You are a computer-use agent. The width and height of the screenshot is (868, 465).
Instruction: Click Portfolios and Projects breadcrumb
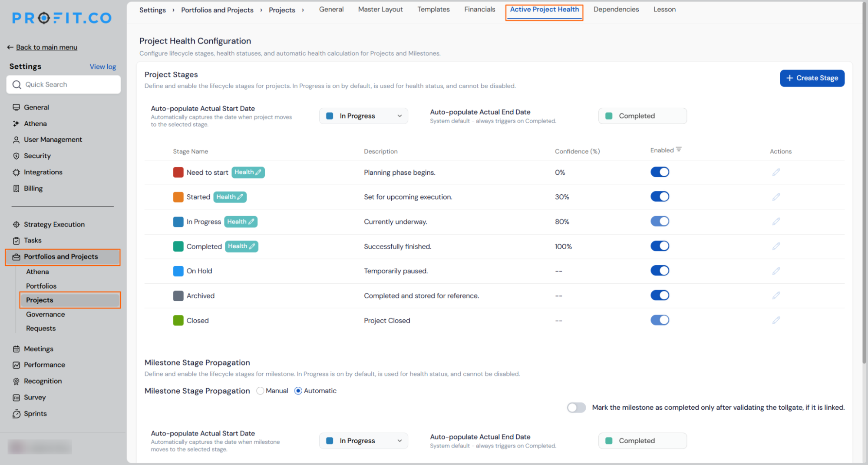(217, 10)
